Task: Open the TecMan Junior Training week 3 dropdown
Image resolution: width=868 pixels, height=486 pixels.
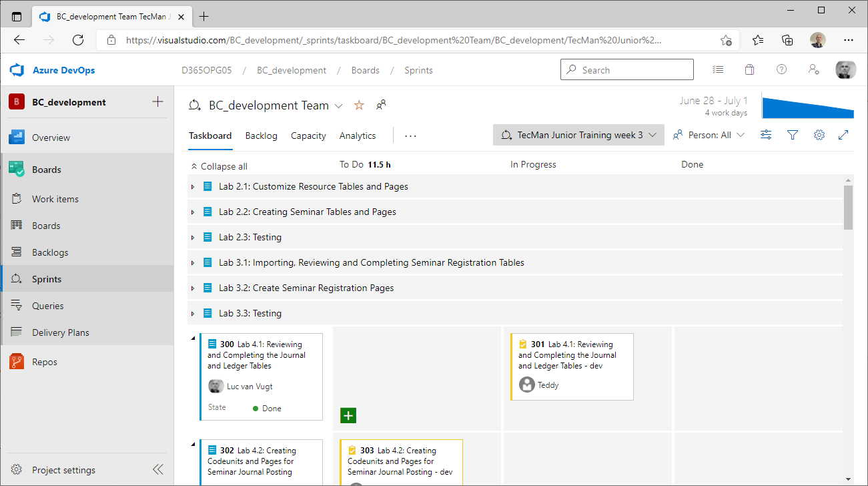Action: [x=579, y=135]
